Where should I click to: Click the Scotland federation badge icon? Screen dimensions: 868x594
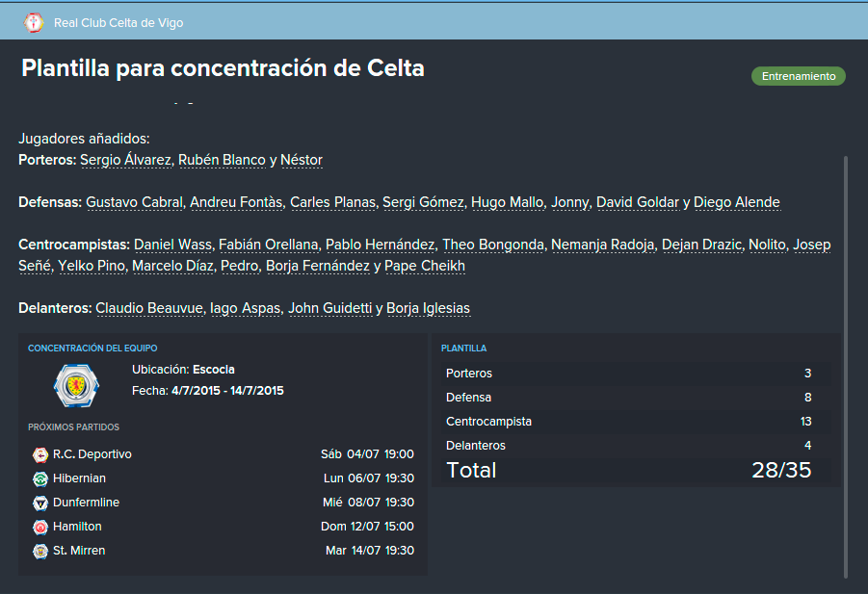[76, 385]
